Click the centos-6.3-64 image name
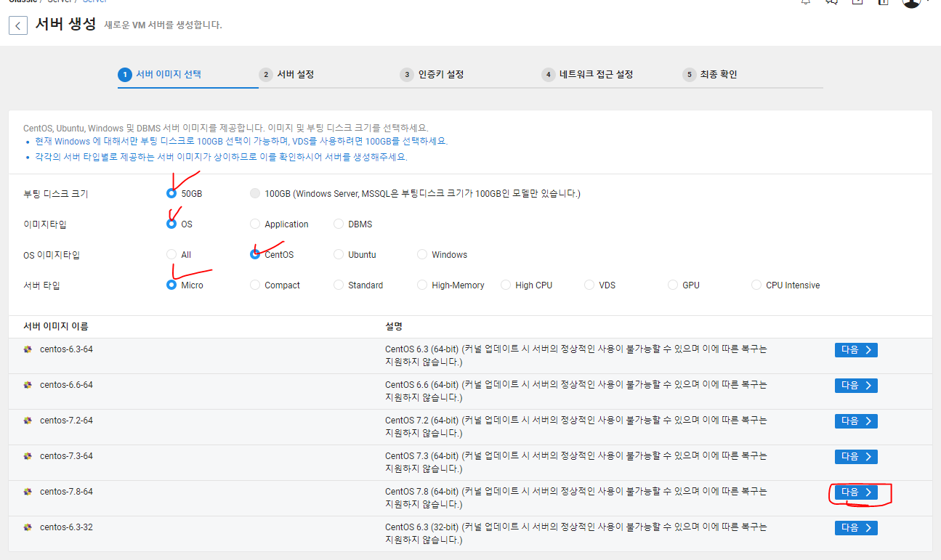Image resolution: width=941 pixels, height=560 pixels. pos(66,349)
